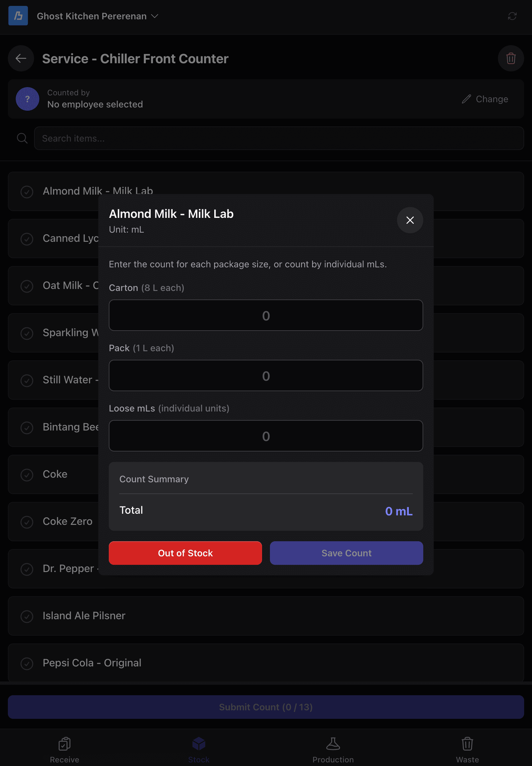Open the Waste tab
This screenshot has height=766, width=532.
(x=467, y=750)
